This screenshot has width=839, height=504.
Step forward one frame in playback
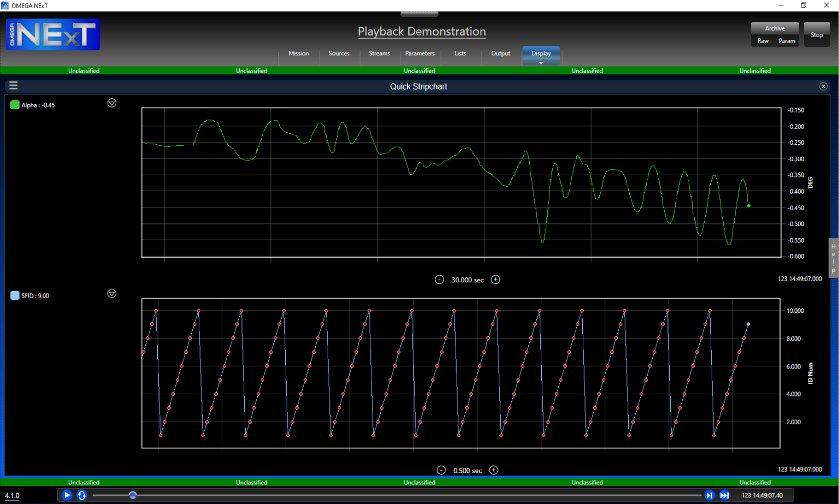click(710, 495)
